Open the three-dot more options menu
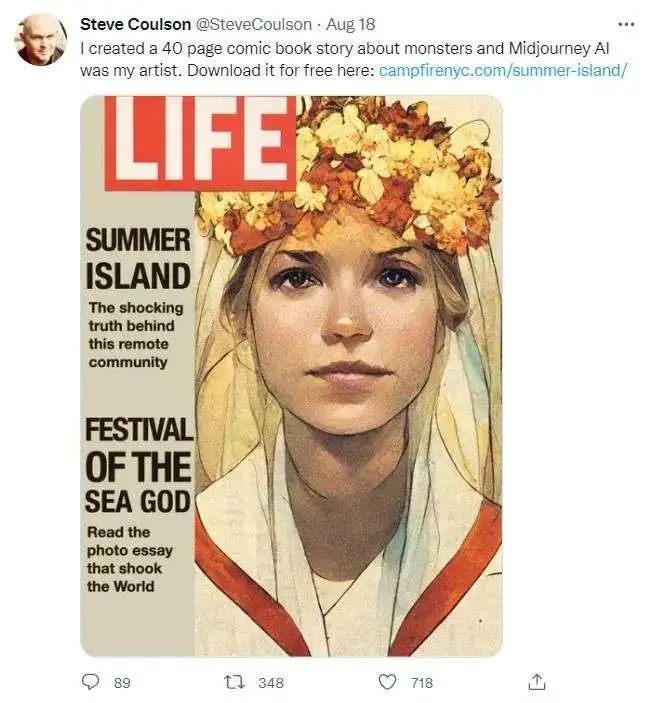 point(626,24)
